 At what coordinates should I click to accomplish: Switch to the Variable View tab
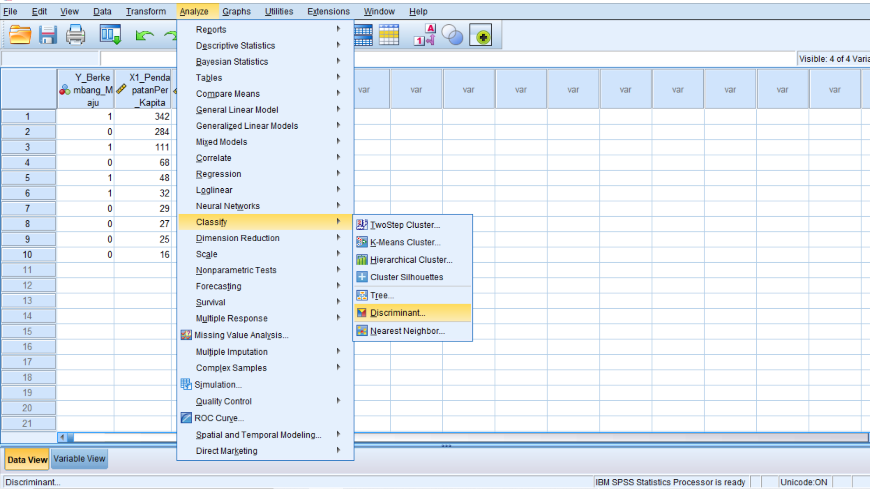coord(79,460)
